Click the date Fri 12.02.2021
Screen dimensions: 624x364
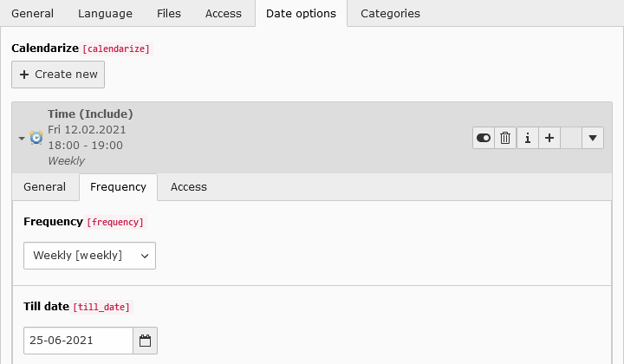tap(87, 130)
